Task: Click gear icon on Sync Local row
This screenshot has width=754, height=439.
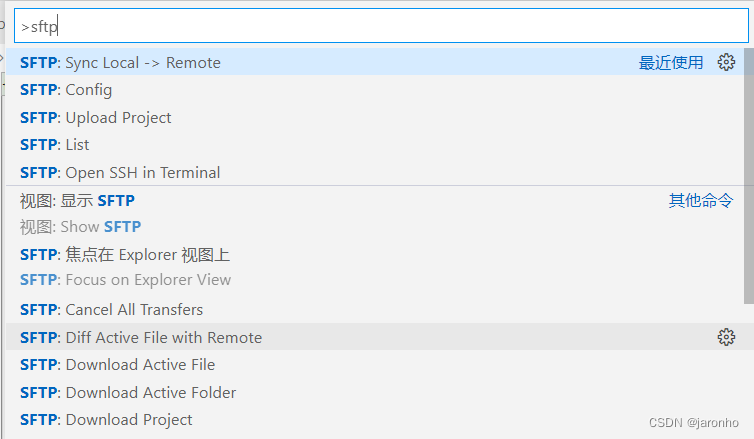Action: coord(726,62)
